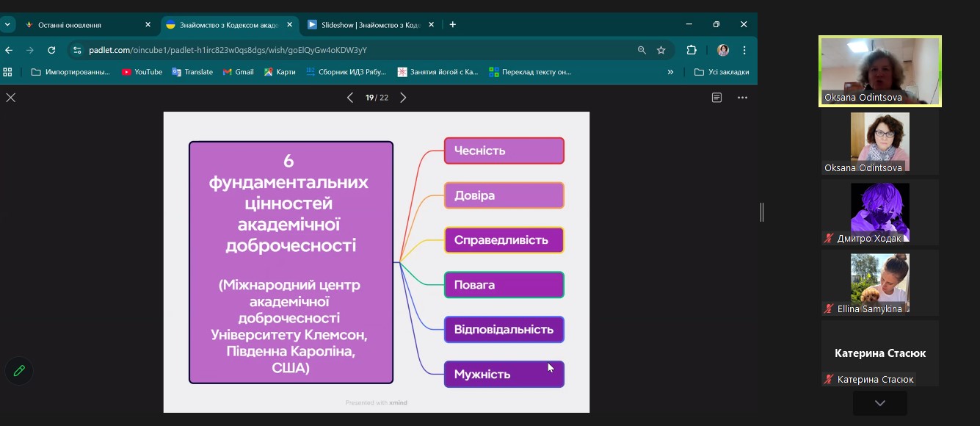Open the comments panel icon
The image size is (980, 426).
[716, 98]
